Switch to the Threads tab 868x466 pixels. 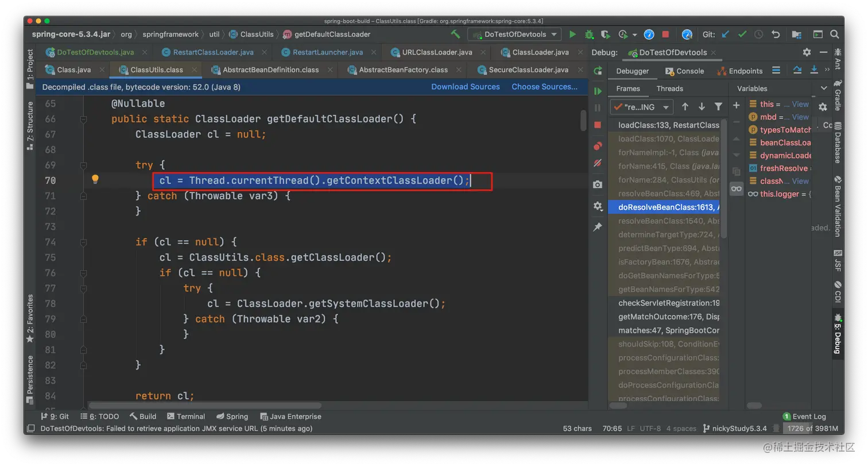[669, 88]
